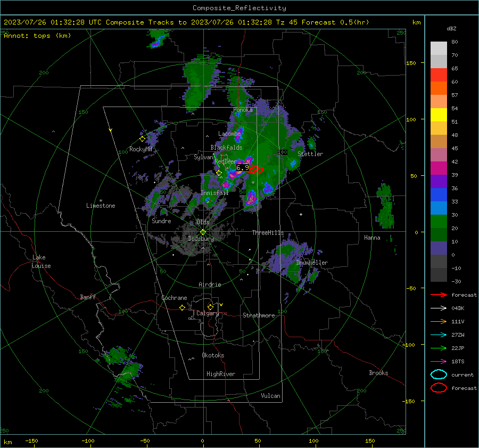Click the Calgary city label

click(208, 313)
